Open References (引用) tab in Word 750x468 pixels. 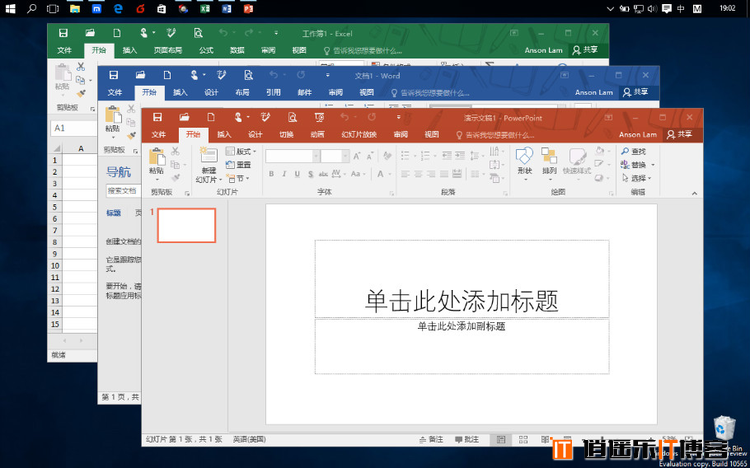(273, 92)
